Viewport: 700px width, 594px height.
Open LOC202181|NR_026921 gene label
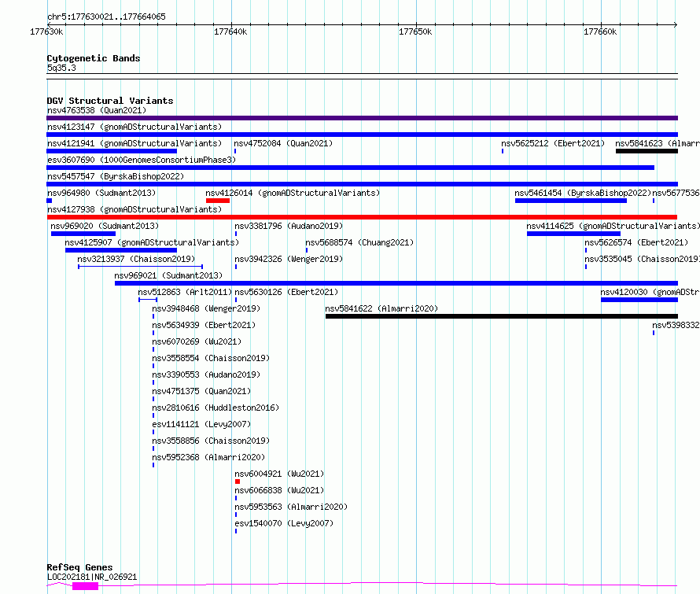point(92,577)
